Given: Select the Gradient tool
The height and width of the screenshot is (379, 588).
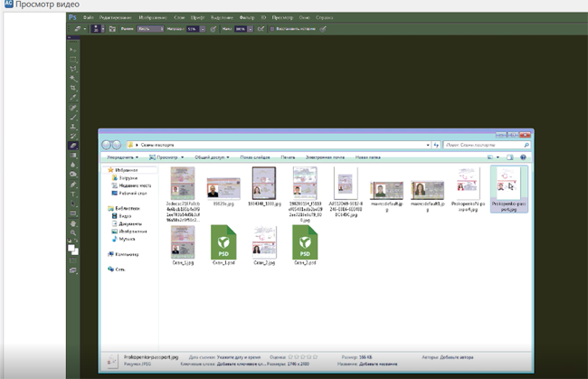Looking at the screenshot, I should click(72, 156).
